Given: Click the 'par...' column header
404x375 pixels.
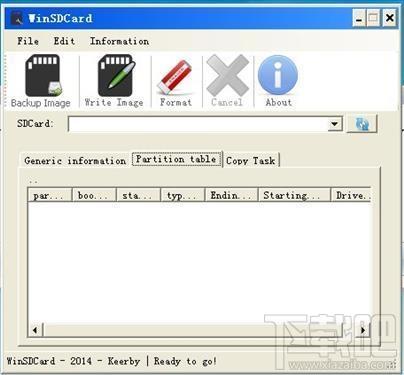Looking at the screenshot, I should [50, 195].
